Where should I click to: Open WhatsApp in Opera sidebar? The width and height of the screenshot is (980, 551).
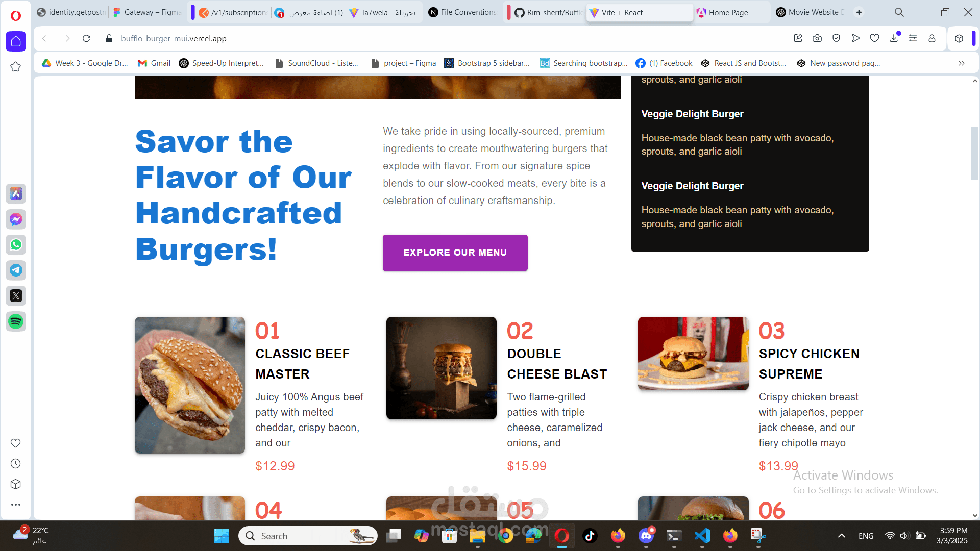click(x=16, y=245)
